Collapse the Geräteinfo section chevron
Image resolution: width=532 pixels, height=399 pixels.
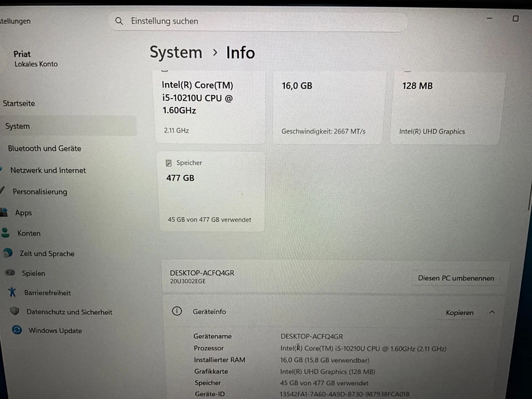[x=492, y=312]
